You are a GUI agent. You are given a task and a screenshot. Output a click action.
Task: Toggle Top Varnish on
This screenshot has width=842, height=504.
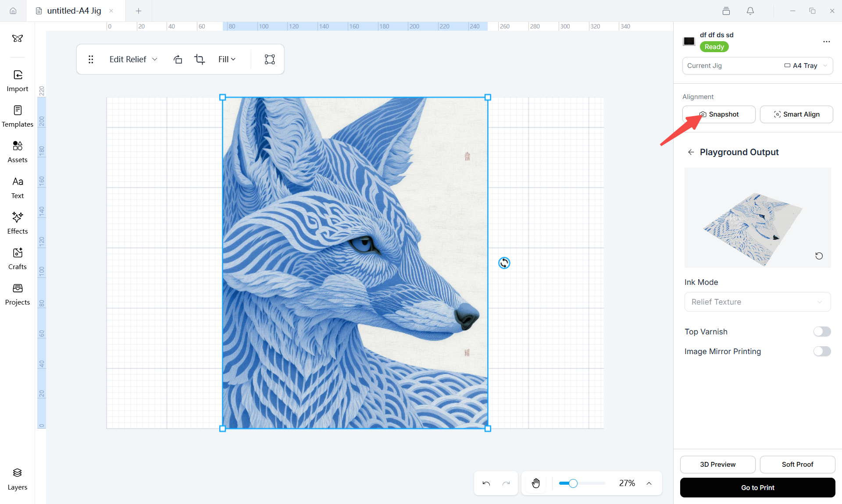[822, 332]
